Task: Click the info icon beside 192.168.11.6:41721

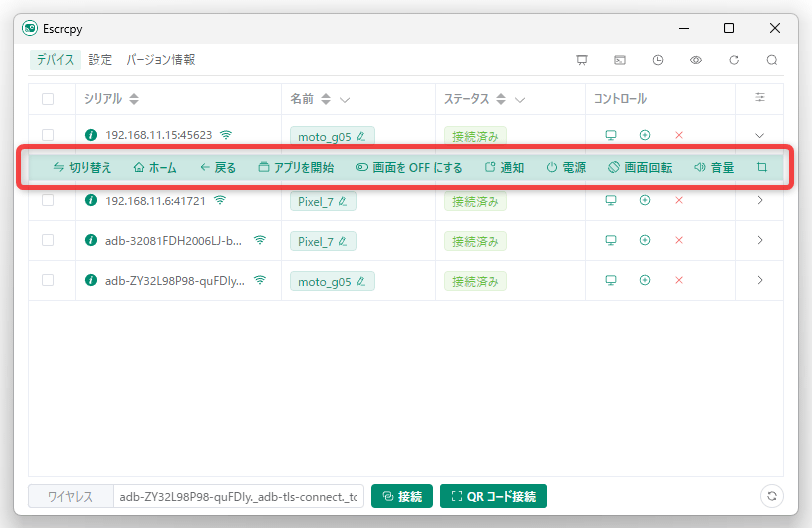Action: coord(91,200)
